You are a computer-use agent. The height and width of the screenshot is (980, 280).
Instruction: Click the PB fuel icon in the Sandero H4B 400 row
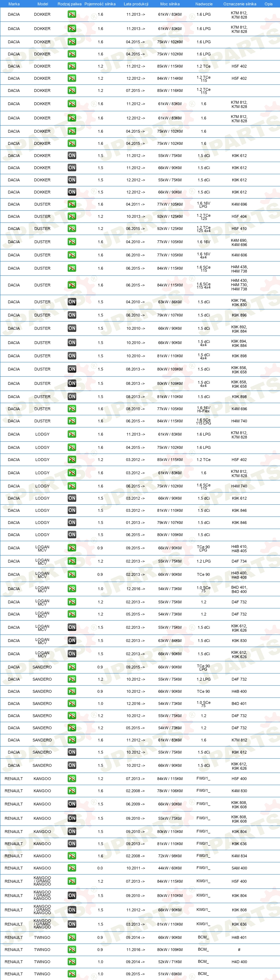[72, 691]
